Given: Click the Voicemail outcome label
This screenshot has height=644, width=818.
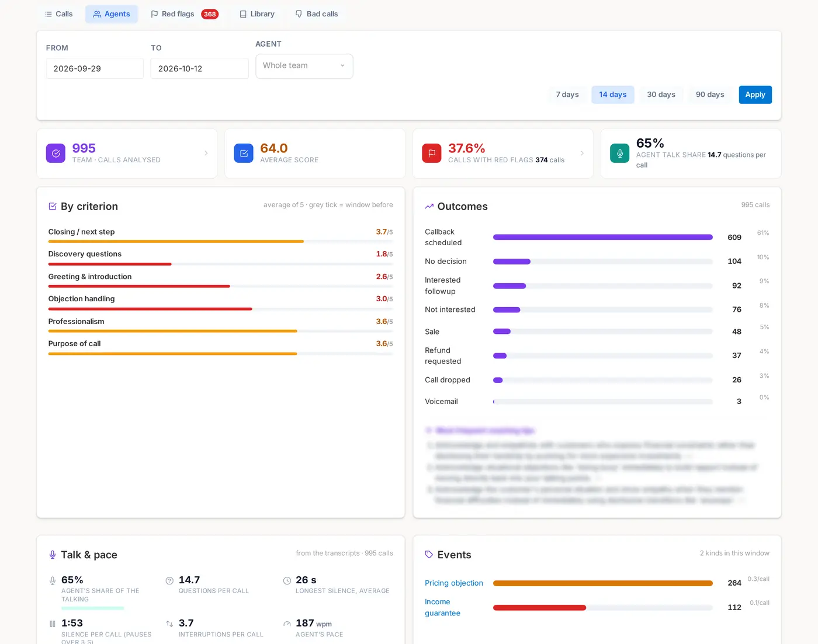Looking at the screenshot, I should [x=441, y=402].
